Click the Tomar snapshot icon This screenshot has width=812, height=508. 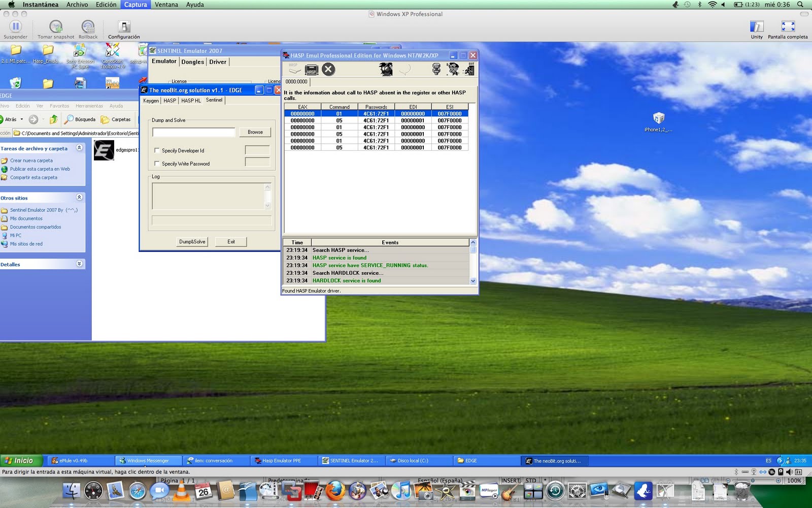(x=56, y=26)
